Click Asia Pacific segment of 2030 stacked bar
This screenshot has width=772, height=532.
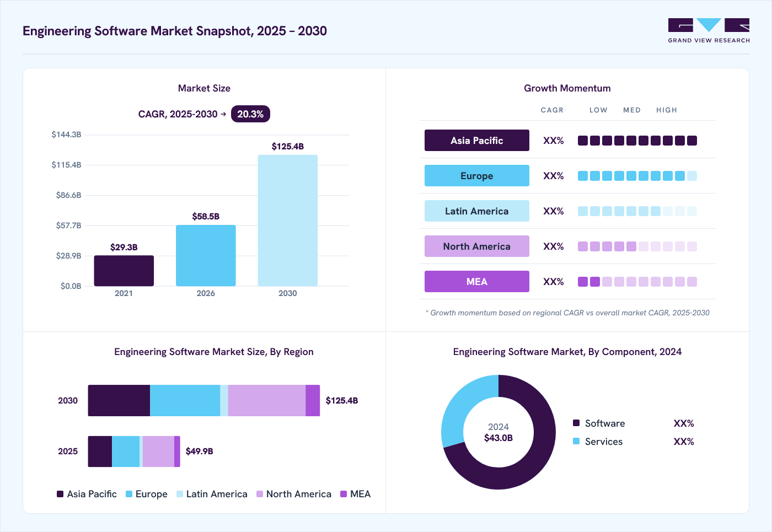[119, 401]
